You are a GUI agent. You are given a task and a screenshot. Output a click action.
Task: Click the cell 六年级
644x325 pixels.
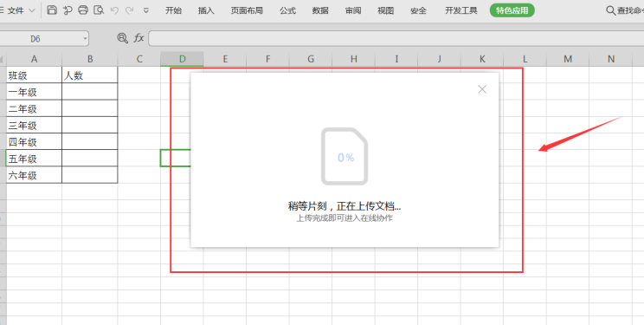coord(34,175)
